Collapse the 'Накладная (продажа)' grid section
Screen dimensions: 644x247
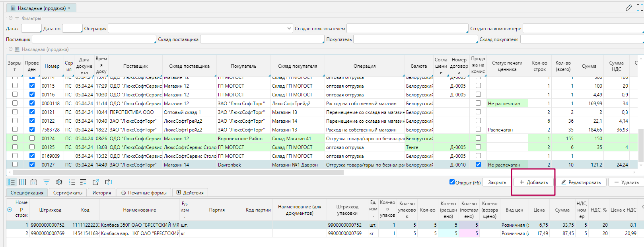[11, 49]
